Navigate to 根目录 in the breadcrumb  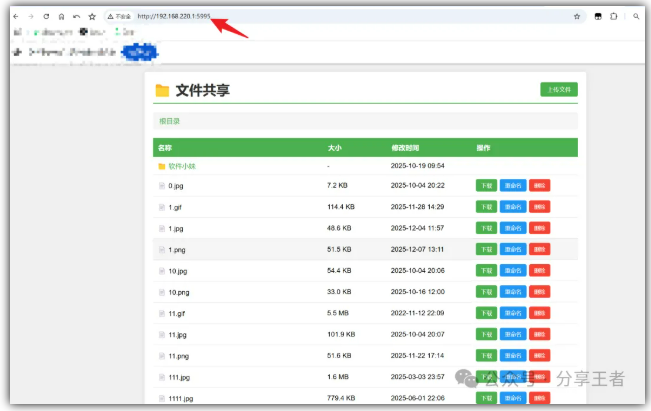(170, 122)
